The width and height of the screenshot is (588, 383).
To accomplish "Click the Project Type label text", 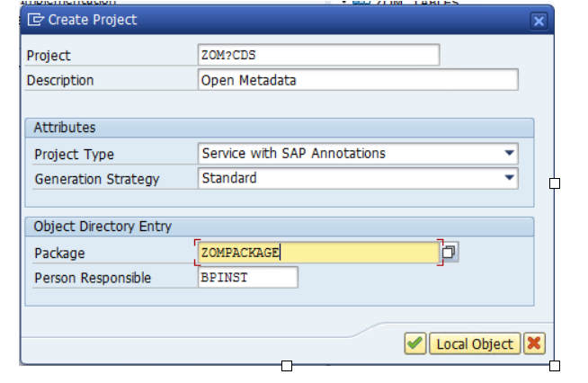I will tap(74, 154).
